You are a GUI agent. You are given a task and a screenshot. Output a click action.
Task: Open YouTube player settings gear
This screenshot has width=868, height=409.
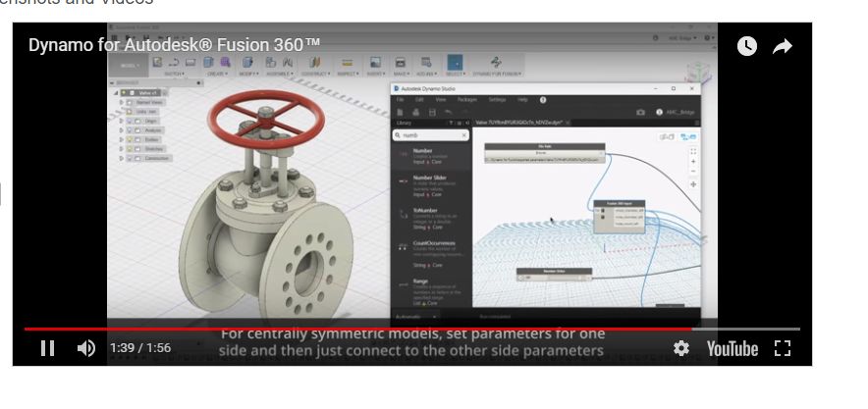click(x=680, y=348)
